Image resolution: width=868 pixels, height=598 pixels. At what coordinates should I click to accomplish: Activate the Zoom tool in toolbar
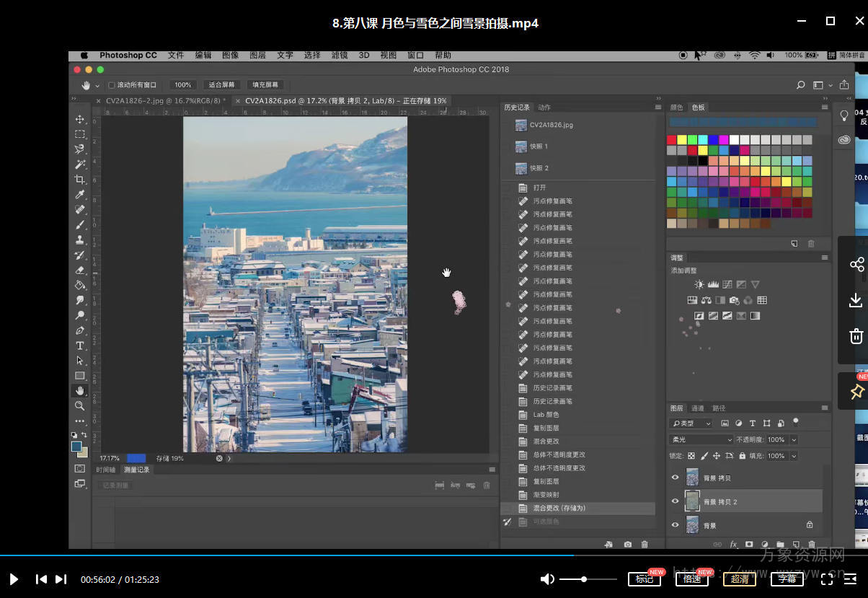coord(80,406)
